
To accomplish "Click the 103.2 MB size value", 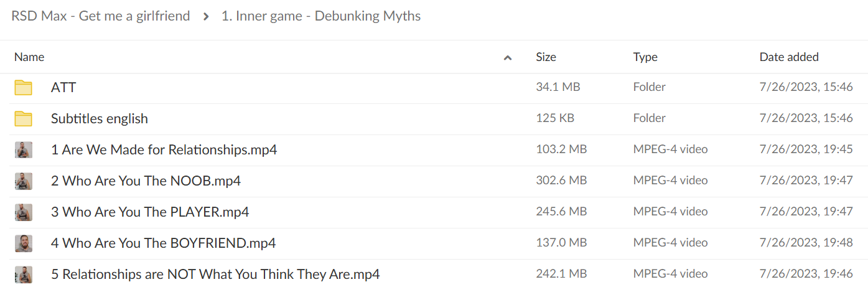I will click(x=561, y=149).
